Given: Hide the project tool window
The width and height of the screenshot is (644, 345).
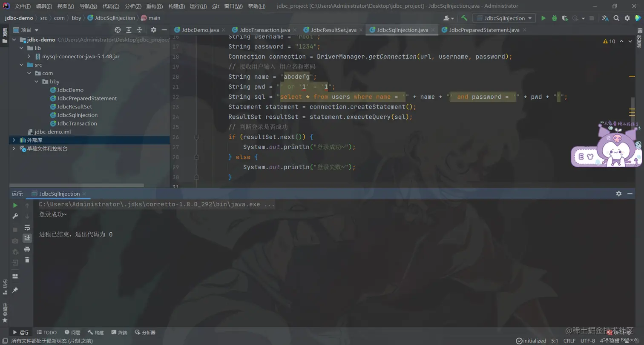Looking at the screenshot, I should (164, 30).
